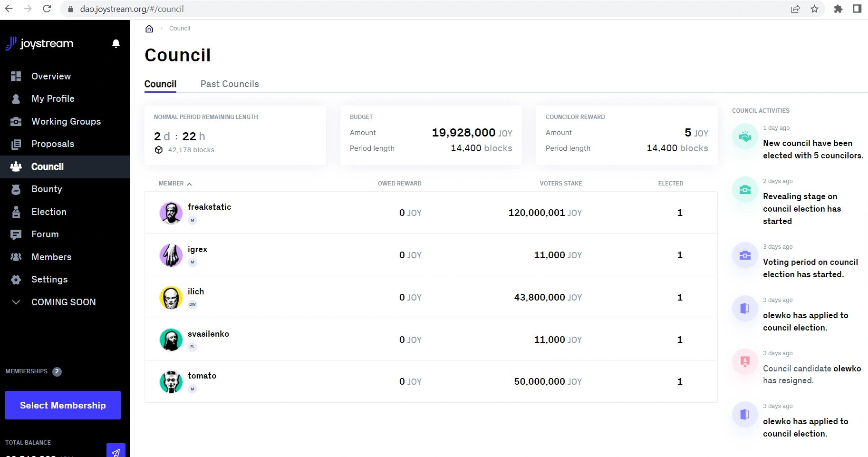The width and height of the screenshot is (868, 457).
Task: Click svasilenko's green avatar
Action: tap(171, 340)
